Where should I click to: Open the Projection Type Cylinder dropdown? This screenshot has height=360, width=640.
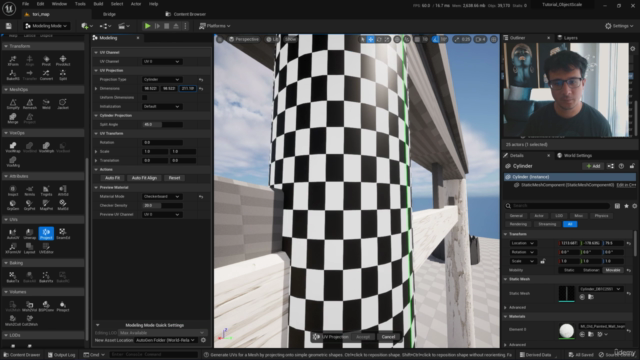click(162, 80)
